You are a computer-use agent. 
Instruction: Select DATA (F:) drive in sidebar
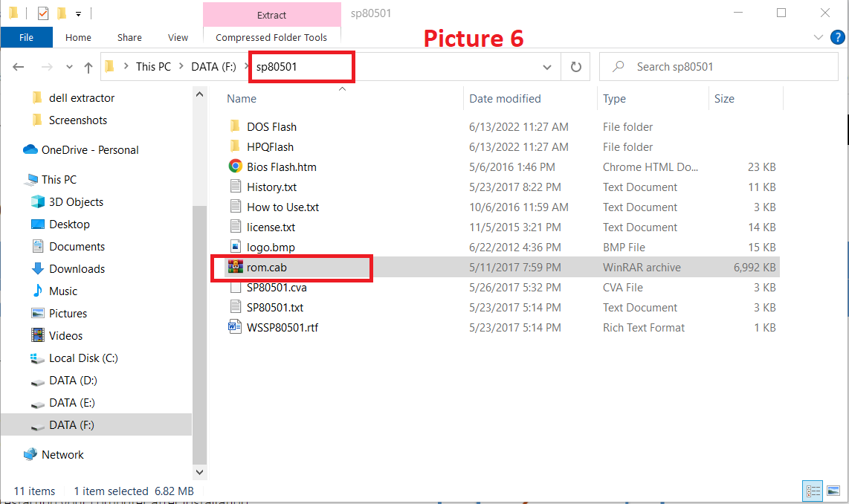(x=62, y=424)
